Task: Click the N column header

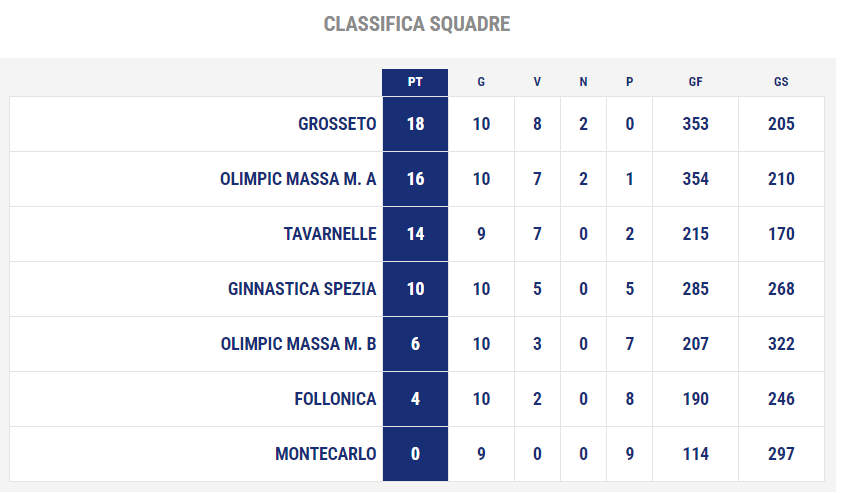Action: point(583,82)
